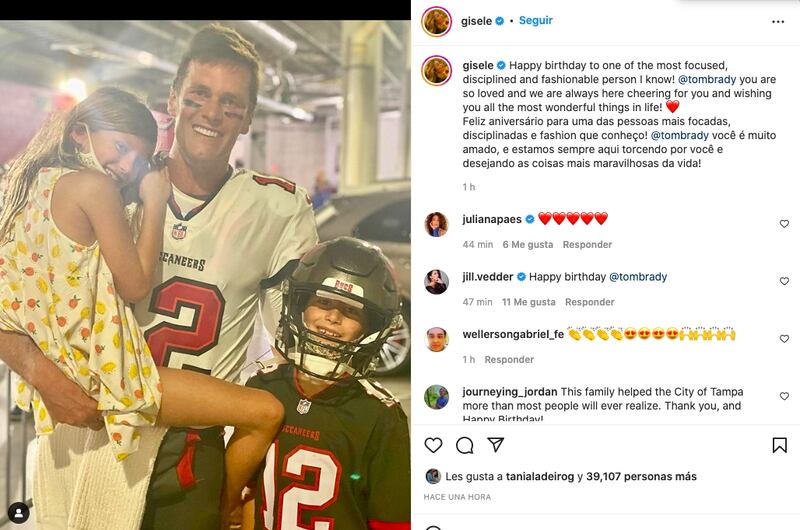The height and width of the screenshot is (530, 800).
Task: Open the journeying_jordan username
Action: tap(510, 392)
